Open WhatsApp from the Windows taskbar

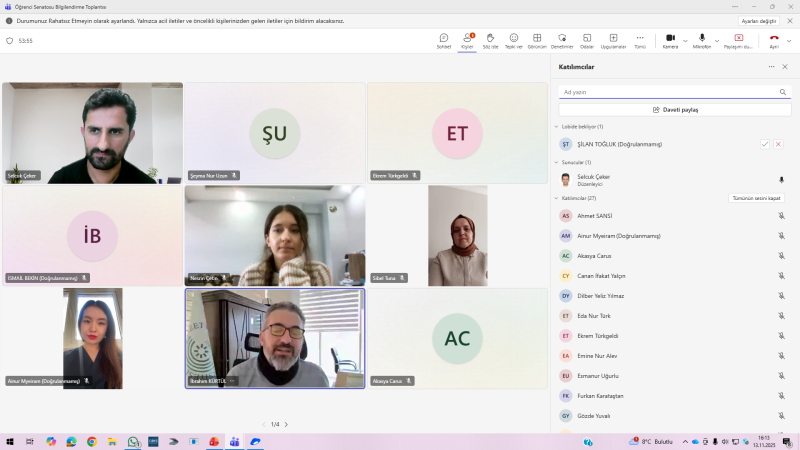[x=132, y=441]
